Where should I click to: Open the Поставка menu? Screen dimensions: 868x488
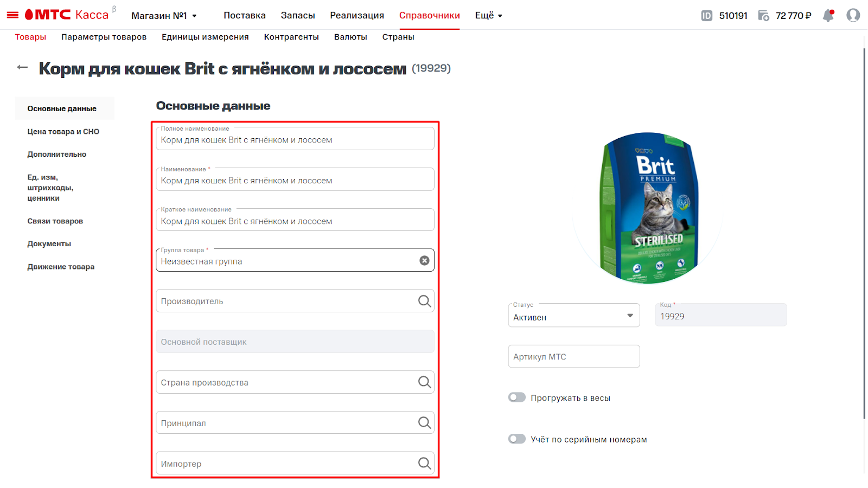click(x=245, y=15)
